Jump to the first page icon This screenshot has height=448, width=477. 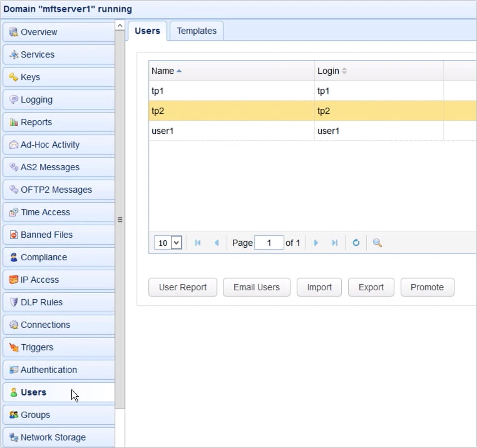point(198,243)
